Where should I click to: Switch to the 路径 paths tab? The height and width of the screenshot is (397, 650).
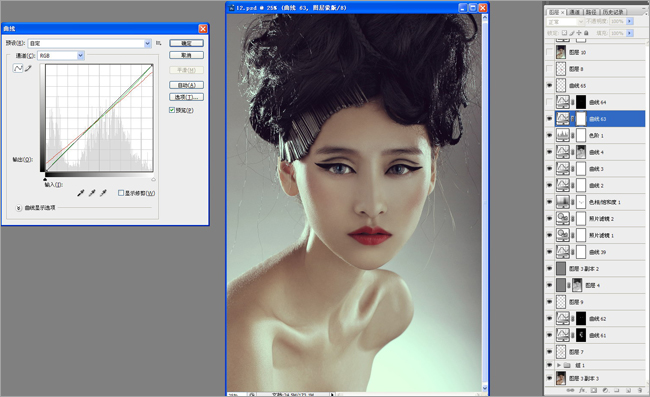591,12
